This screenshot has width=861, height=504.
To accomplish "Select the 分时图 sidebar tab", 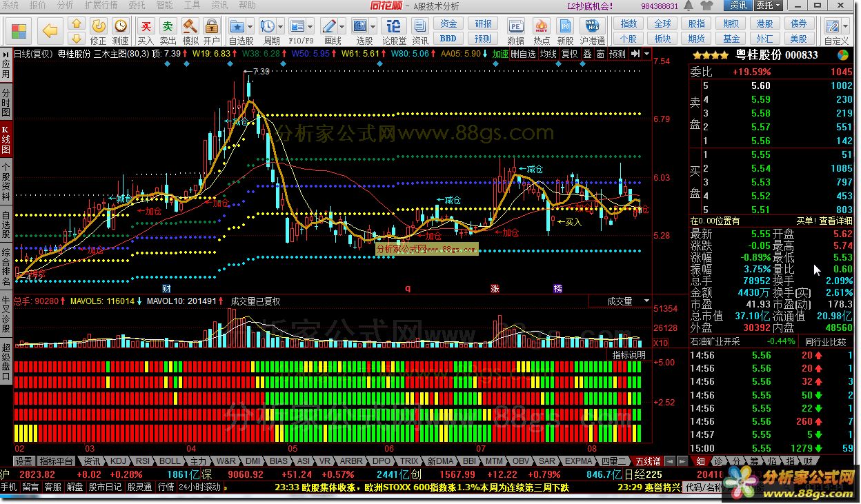I will [x=6, y=102].
